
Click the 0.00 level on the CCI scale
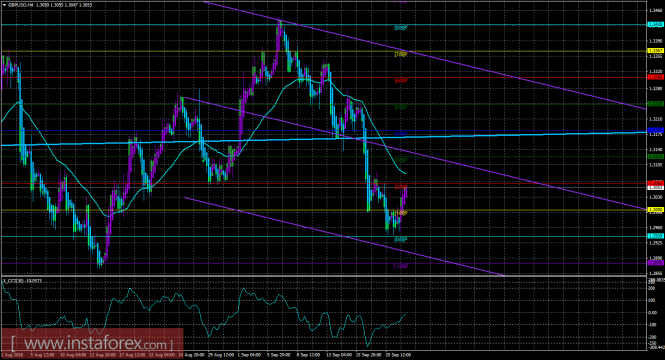coord(653,313)
